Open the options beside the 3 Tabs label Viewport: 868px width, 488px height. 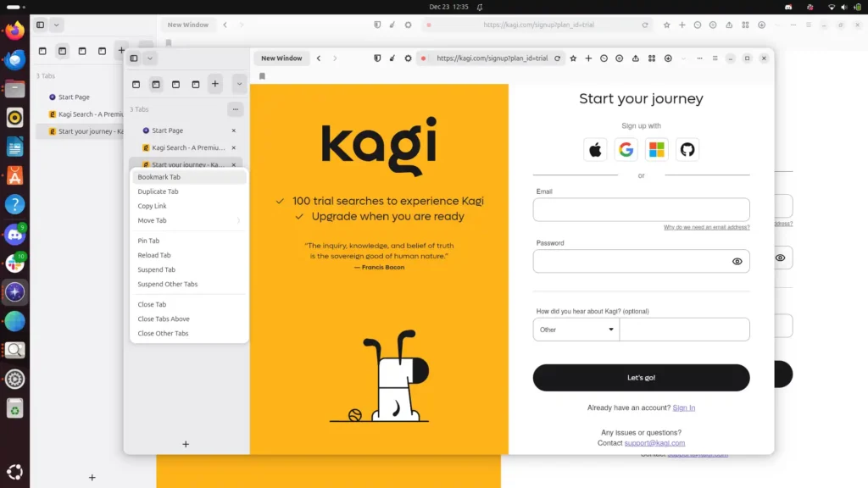point(236,108)
